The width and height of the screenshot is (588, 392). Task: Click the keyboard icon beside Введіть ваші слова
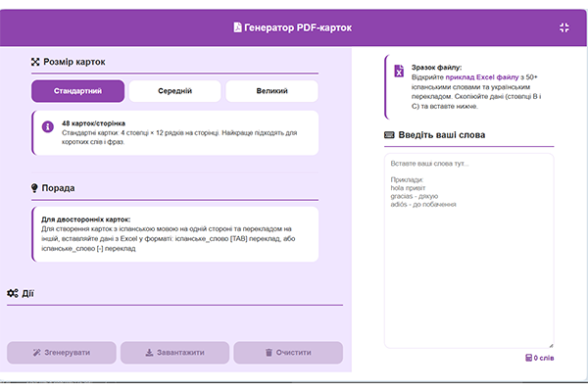coord(389,135)
